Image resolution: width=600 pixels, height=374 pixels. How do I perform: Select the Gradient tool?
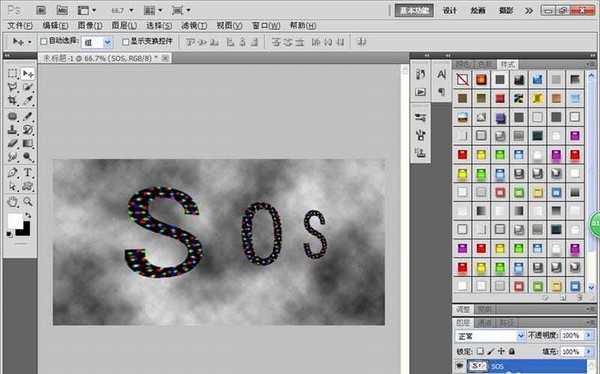click(x=28, y=144)
